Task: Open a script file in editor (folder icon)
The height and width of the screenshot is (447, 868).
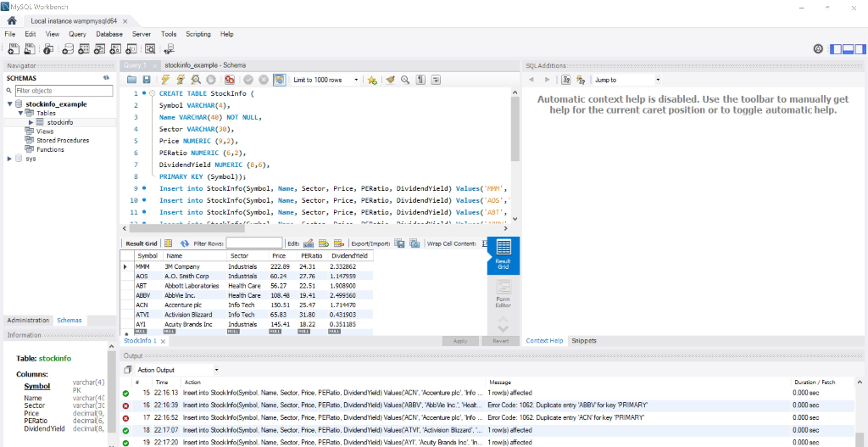Action: click(x=131, y=80)
